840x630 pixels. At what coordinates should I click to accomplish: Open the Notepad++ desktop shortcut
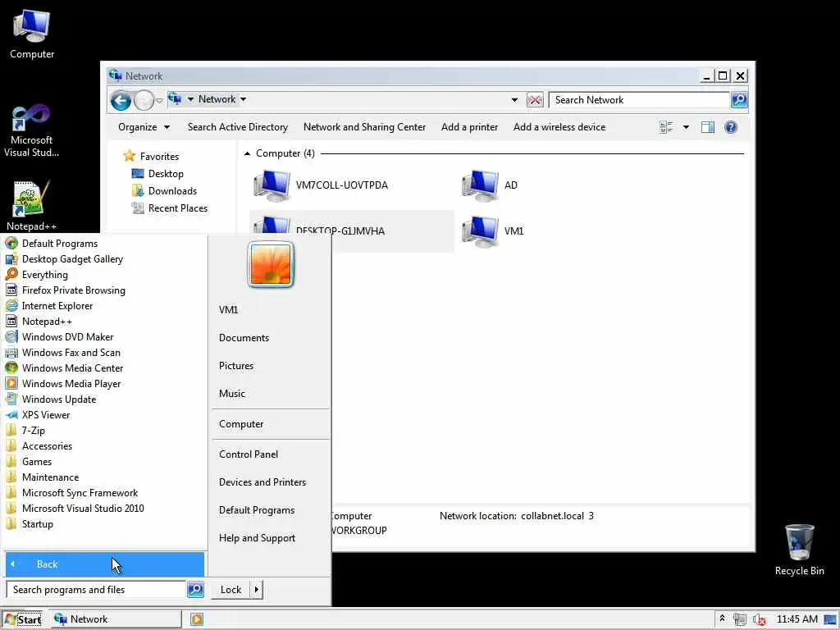31,206
